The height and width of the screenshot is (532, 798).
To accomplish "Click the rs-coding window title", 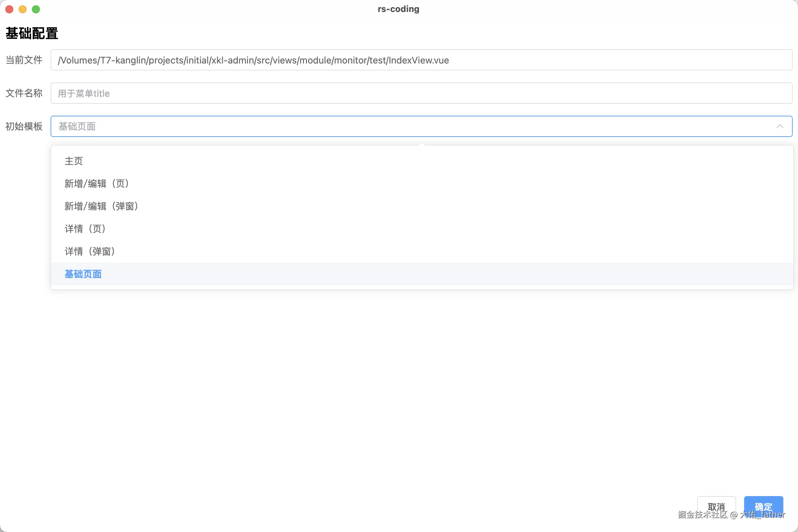I will pos(398,9).
